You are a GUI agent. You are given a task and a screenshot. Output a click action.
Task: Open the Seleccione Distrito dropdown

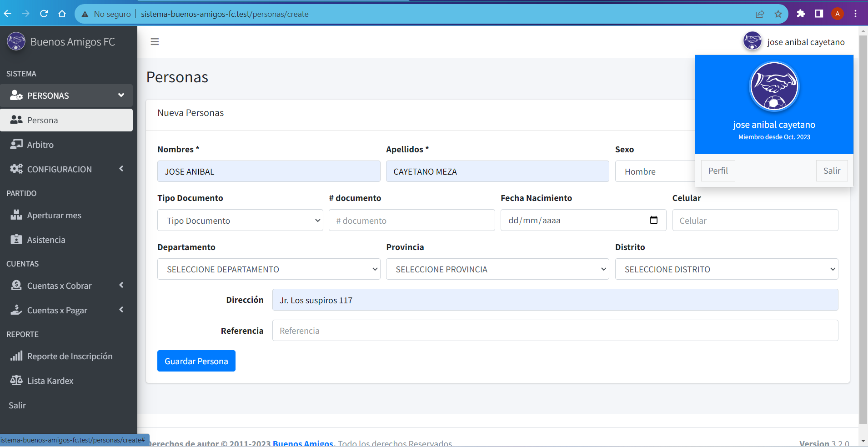click(x=726, y=269)
